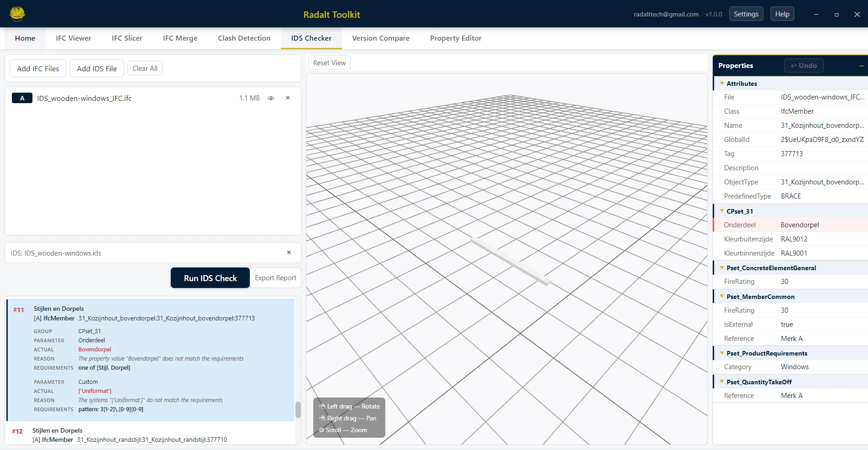868x450 pixels.
Task: Collapse the Pset_QuantityTakeOff group
Action: (722, 382)
